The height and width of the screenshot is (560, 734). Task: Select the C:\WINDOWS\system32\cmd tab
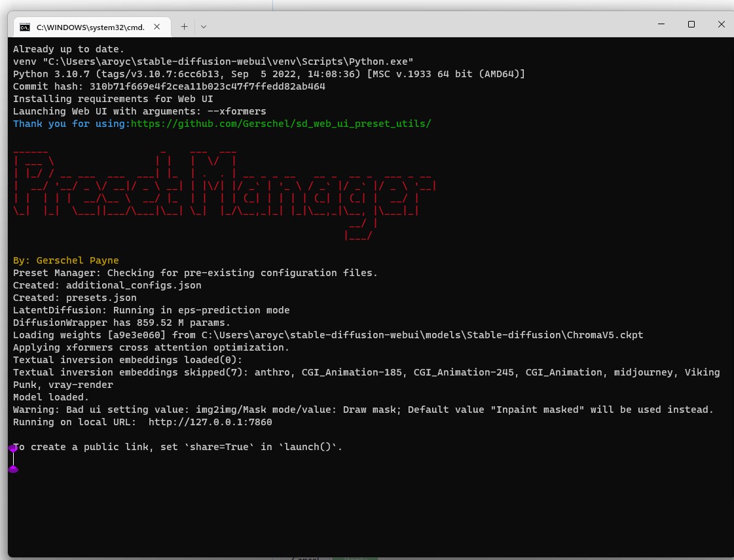tap(90, 27)
